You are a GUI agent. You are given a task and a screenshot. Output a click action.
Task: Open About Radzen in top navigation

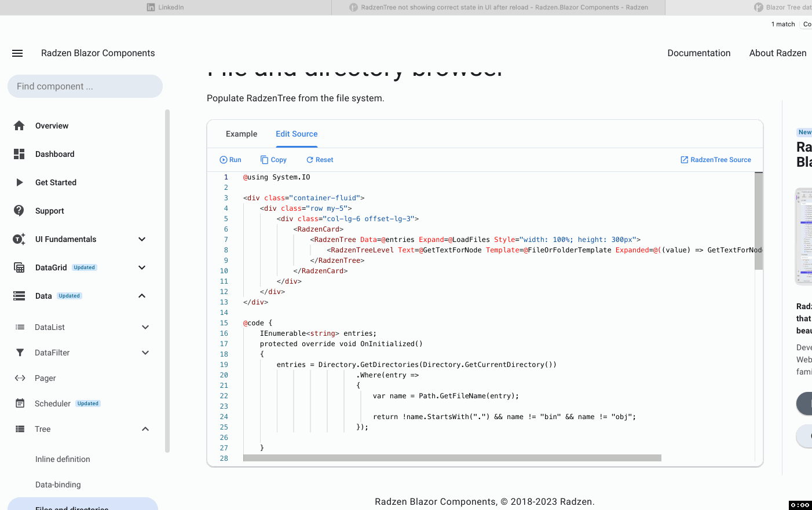tap(778, 53)
